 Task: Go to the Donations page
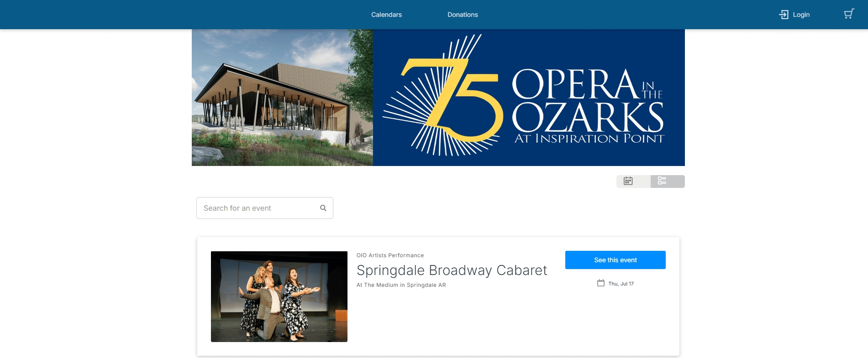463,15
